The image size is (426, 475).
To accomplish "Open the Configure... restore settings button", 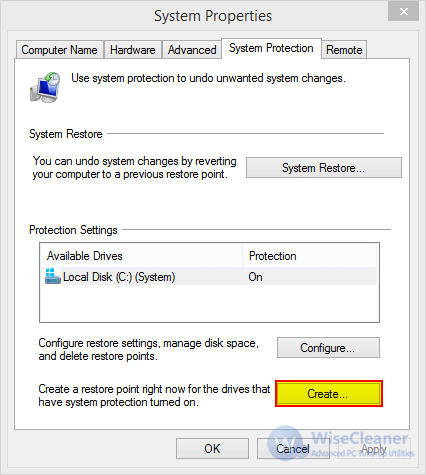I will [328, 348].
